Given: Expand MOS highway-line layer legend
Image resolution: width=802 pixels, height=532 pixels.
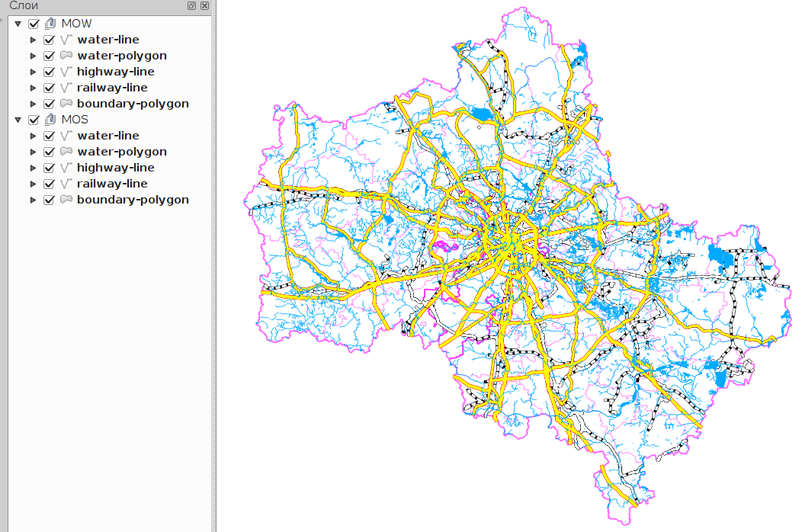Looking at the screenshot, I should [x=34, y=168].
